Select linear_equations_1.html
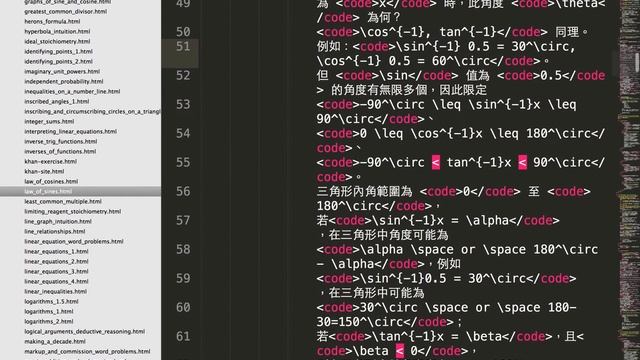 (x=56, y=251)
